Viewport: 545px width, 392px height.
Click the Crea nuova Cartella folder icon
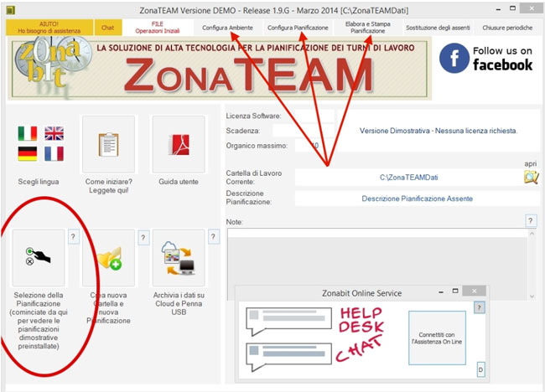tap(109, 257)
